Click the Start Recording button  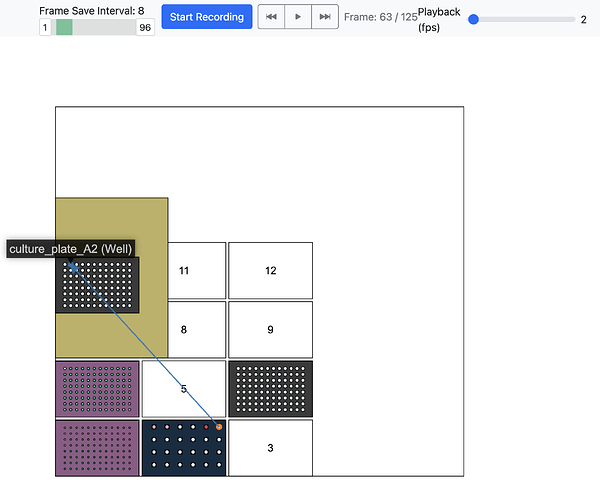pos(207,17)
